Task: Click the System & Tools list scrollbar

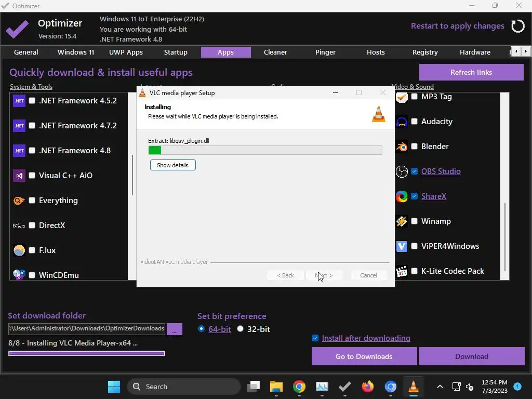Action: pyautogui.click(x=132, y=175)
